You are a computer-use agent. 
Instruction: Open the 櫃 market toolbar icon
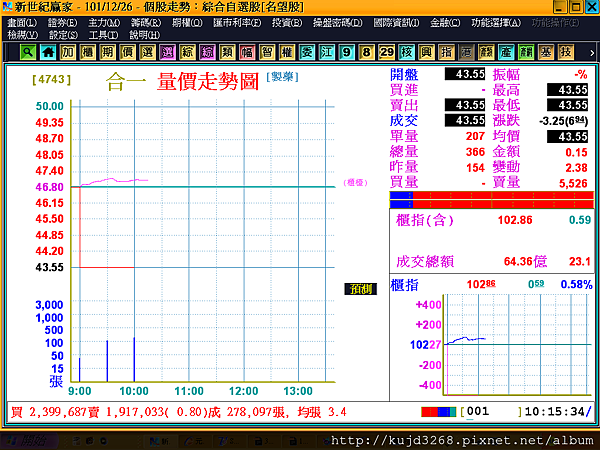88,52
